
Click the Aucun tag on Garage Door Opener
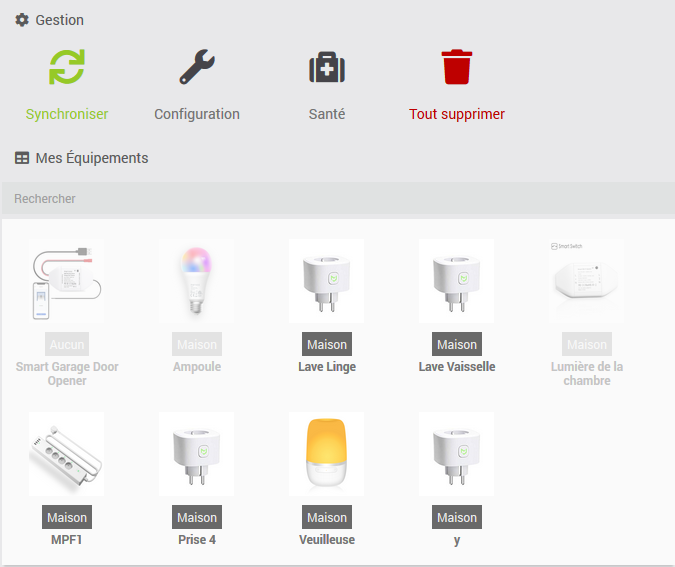point(67,344)
